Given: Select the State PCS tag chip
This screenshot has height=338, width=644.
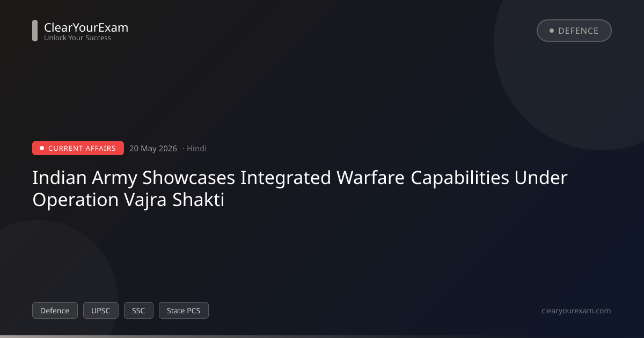Looking at the screenshot, I should coord(184,311).
